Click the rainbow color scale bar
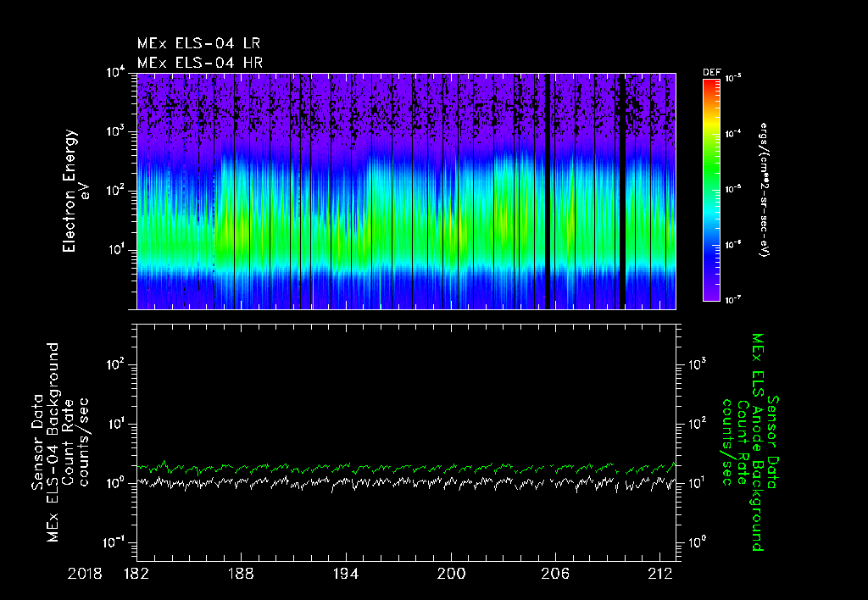868x600 pixels. [711, 190]
